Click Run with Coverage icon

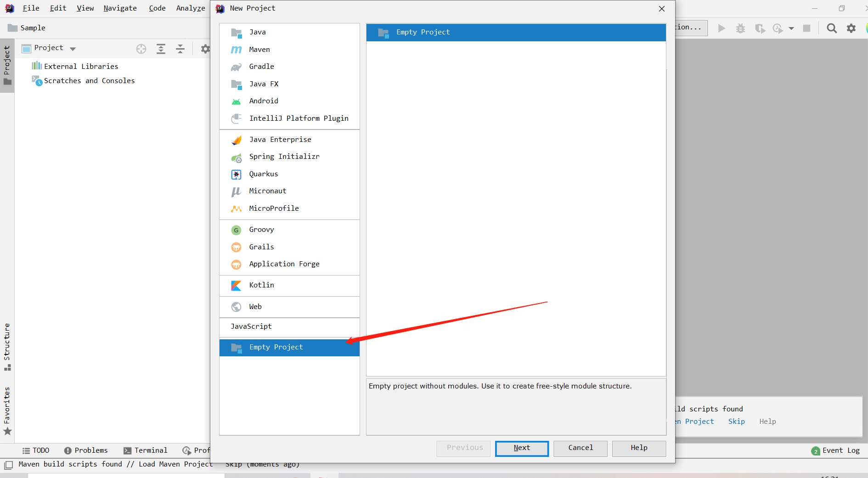[x=760, y=28]
